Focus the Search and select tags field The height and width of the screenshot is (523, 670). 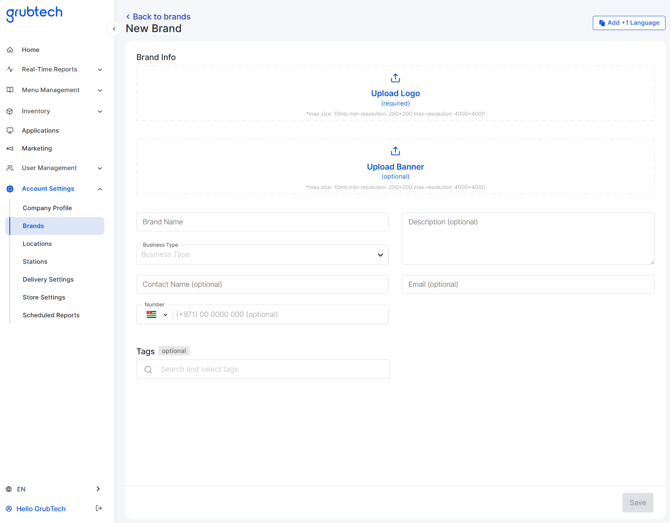pyautogui.click(x=263, y=369)
